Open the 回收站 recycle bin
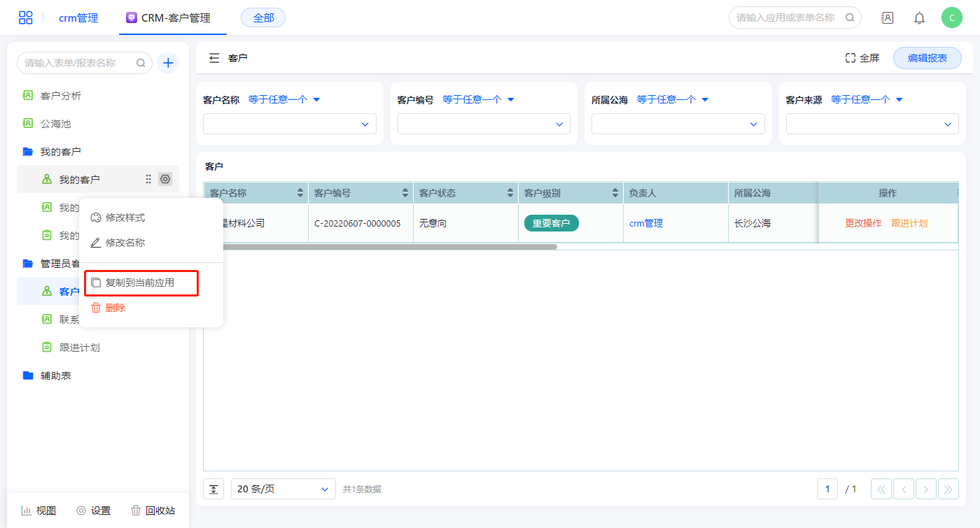980x528 pixels. coord(153,511)
